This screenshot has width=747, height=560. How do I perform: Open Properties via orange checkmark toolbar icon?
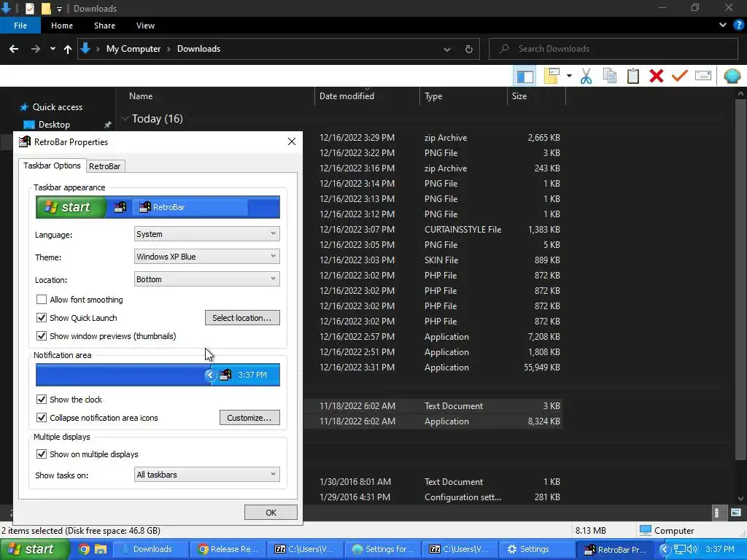(x=679, y=76)
